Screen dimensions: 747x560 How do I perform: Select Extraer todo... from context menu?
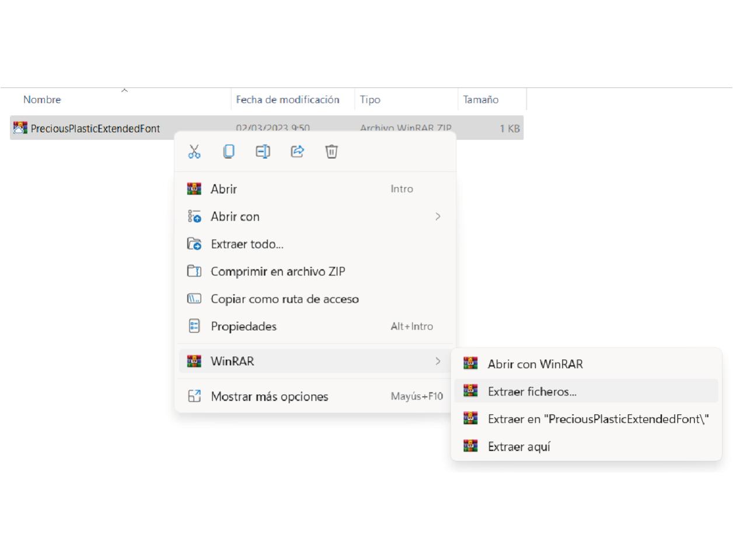[247, 244]
